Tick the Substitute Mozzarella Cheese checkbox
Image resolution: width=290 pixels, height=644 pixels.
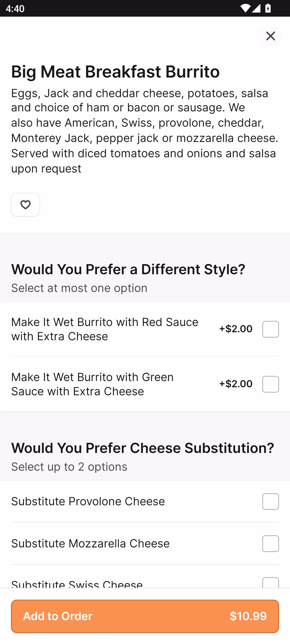[x=270, y=543]
